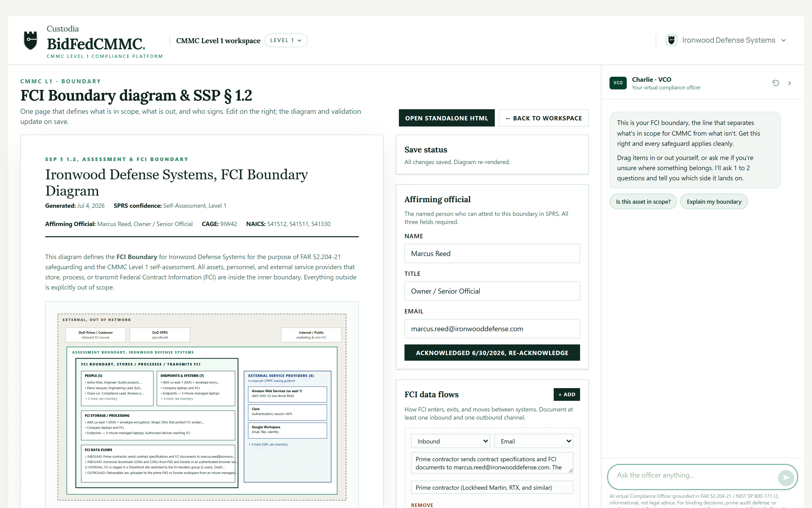Click the 'Charlie · VCO' name
Image resolution: width=812 pixels, height=508 pixels.
pyautogui.click(x=652, y=80)
